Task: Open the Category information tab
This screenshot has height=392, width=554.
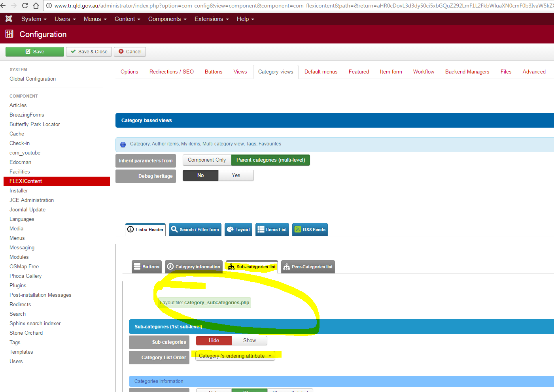Action: [x=194, y=267]
